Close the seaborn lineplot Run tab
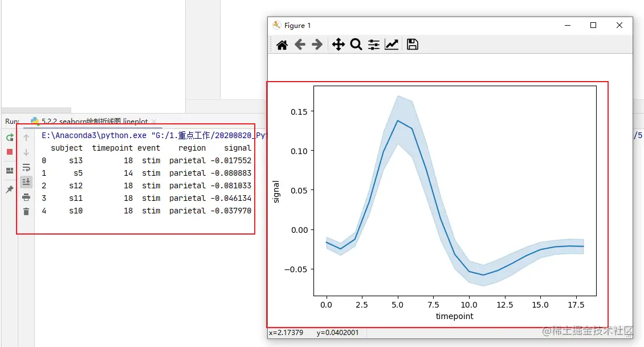 [154, 122]
